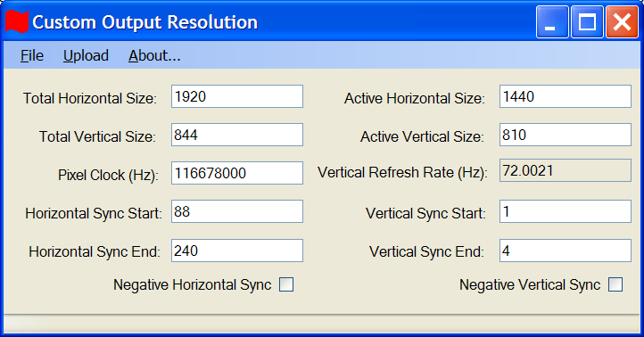Viewport: 644px width, 337px height.
Task: Click the "Pixel Clock (Hz):" label
Action: 108,176
